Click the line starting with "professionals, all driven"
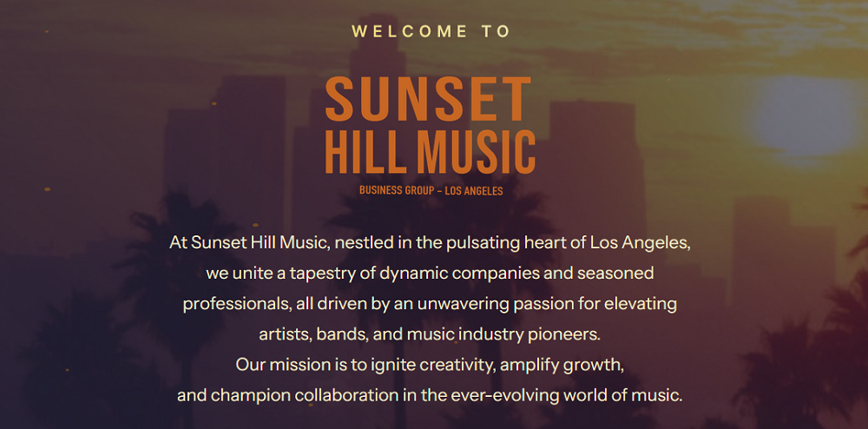This screenshot has width=868, height=429. click(x=431, y=304)
